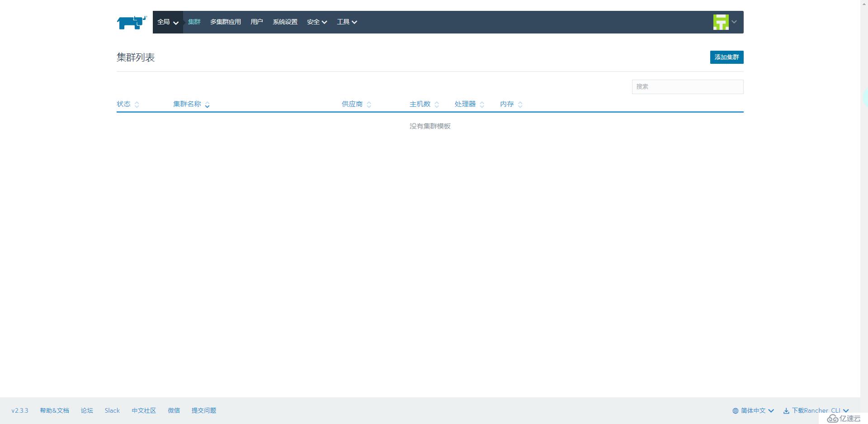Screen dimensions: 868x424
Task: Expand the 下载Rancher CLI dropdown
Action: point(816,411)
